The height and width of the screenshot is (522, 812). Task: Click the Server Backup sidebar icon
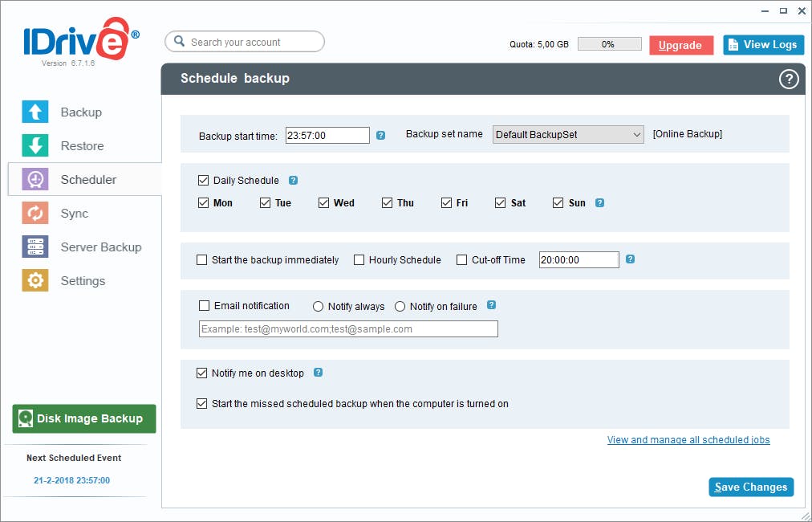[35, 247]
